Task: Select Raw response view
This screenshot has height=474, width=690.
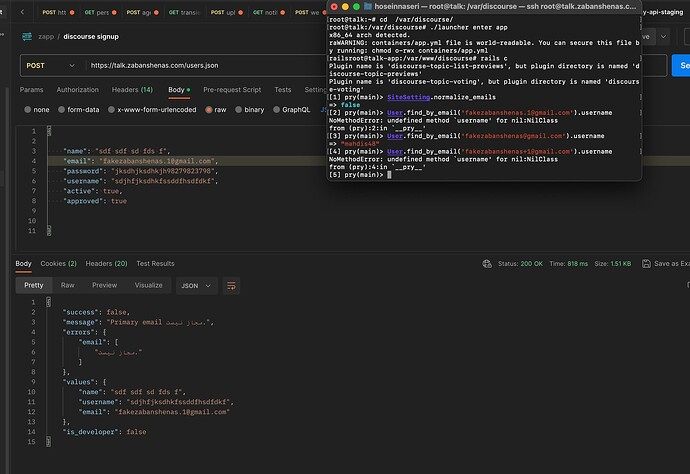Action: [x=67, y=285]
